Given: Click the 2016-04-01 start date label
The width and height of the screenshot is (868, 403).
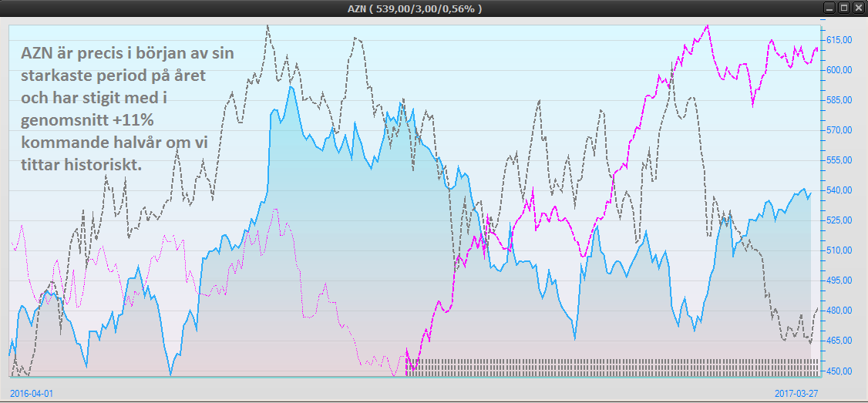Looking at the screenshot, I should point(32,393).
